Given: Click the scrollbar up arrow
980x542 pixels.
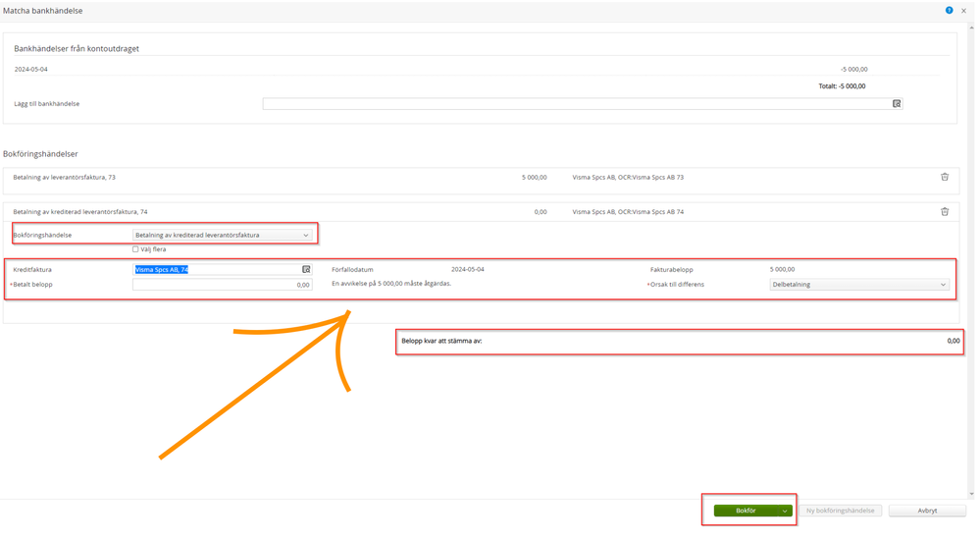Looking at the screenshot, I should click(971, 27).
